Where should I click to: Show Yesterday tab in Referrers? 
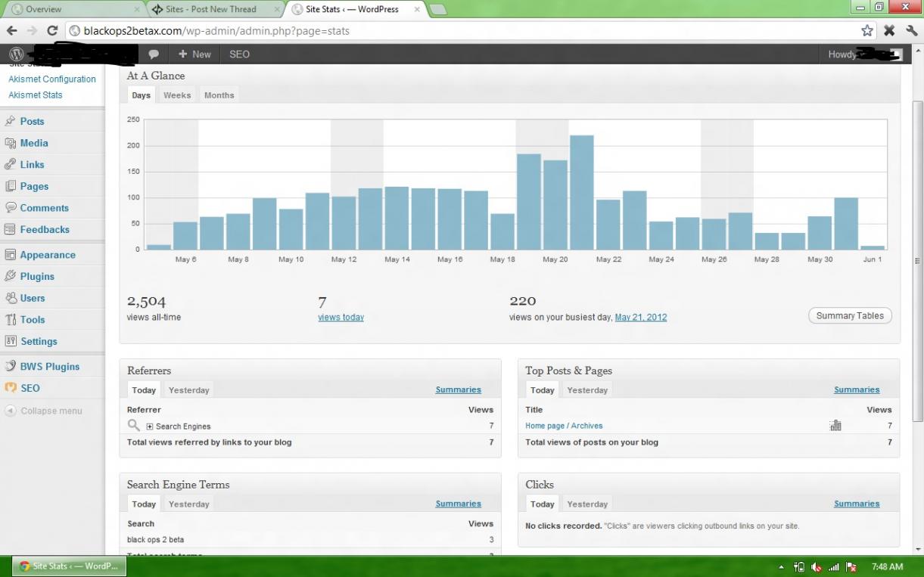tap(188, 390)
